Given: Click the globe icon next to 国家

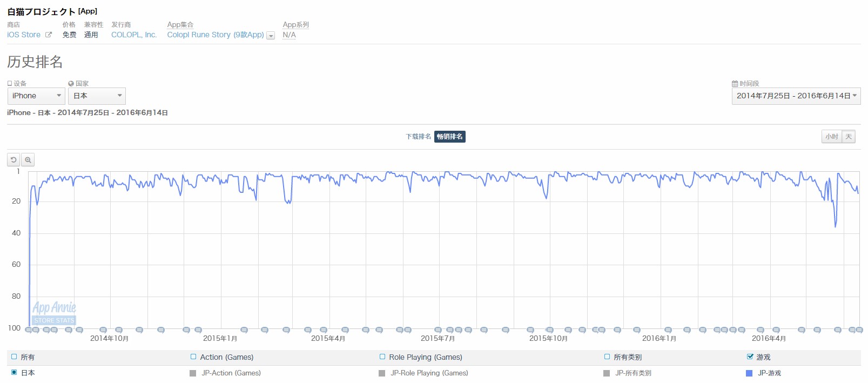Looking at the screenshot, I should click(x=71, y=84).
